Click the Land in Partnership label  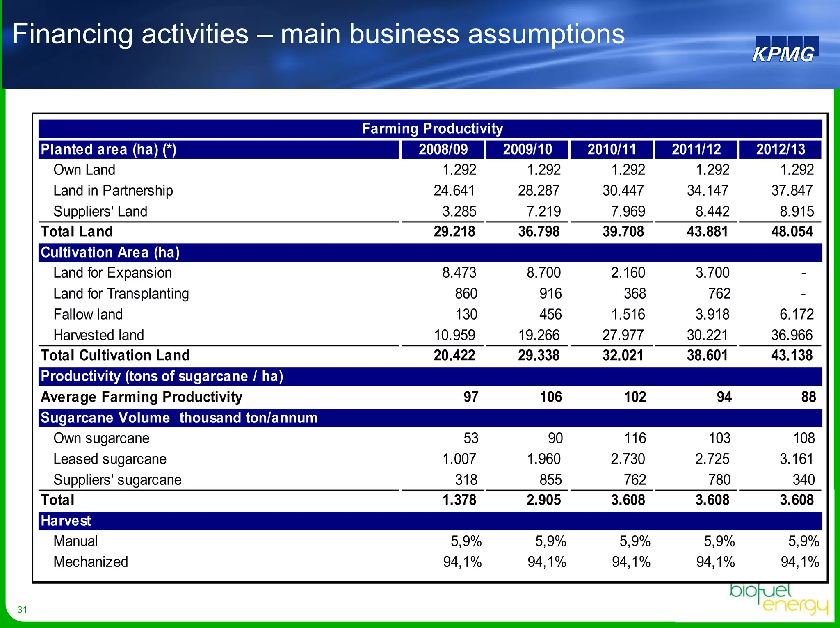113,191
